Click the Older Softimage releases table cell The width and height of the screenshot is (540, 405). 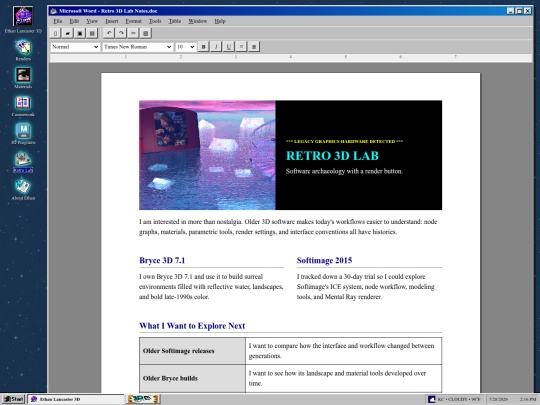pos(192,351)
